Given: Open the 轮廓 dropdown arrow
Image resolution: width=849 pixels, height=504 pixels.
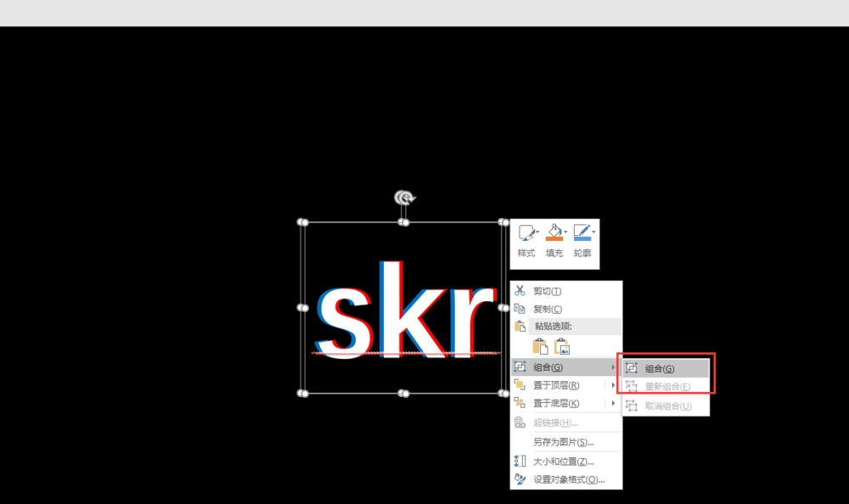Looking at the screenshot, I should pos(592,230).
